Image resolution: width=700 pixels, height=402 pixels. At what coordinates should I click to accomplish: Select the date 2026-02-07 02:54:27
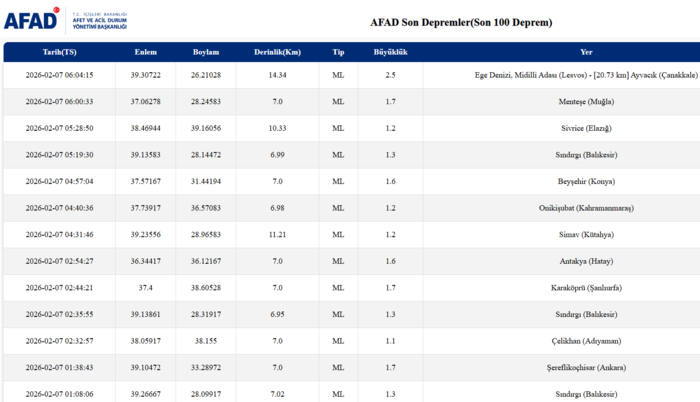pos(59,261)
